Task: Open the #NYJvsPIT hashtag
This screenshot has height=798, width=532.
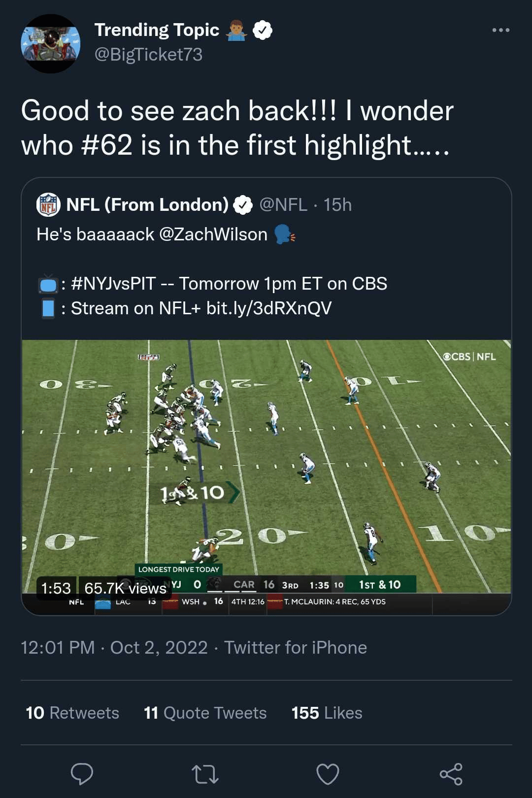Action: coord(113,284)
